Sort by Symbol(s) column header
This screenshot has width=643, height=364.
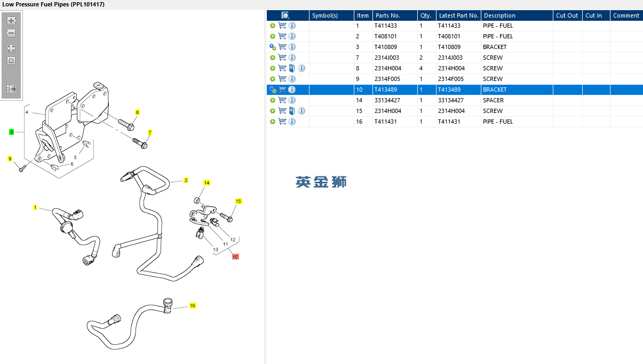click(x=331, y=15)
